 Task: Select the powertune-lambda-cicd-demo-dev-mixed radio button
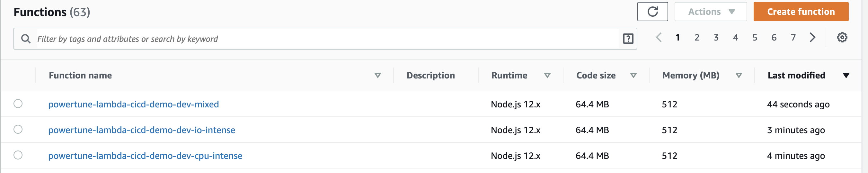coord(18,104)
